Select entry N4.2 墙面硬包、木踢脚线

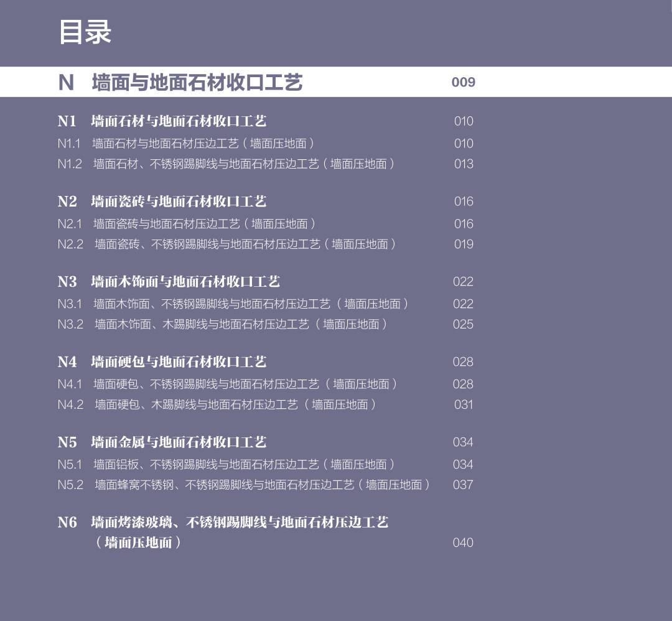coord(217,404)
